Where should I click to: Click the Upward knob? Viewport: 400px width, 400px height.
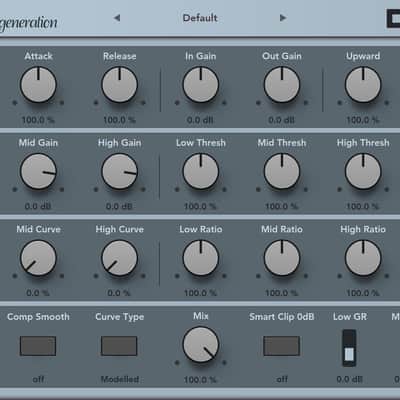363,85
